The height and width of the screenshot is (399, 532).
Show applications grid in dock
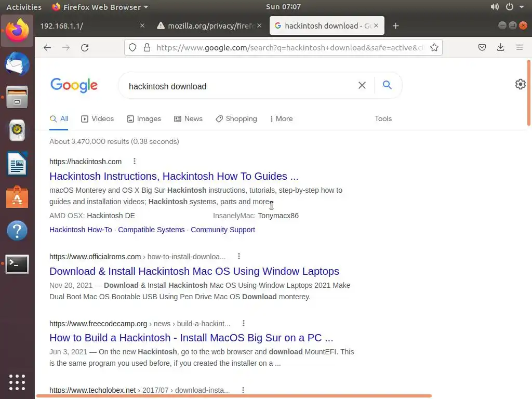(x=17, y=382)
